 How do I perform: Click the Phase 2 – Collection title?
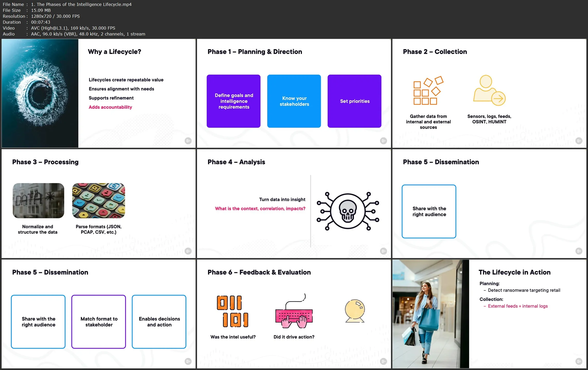(435, 52)
